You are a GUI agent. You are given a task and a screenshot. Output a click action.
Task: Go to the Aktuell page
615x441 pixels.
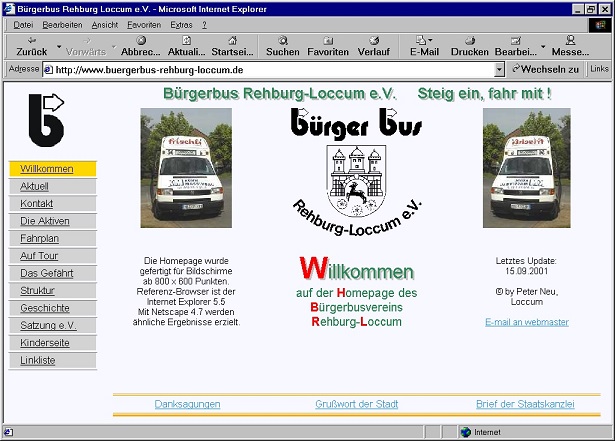point(53,186)
